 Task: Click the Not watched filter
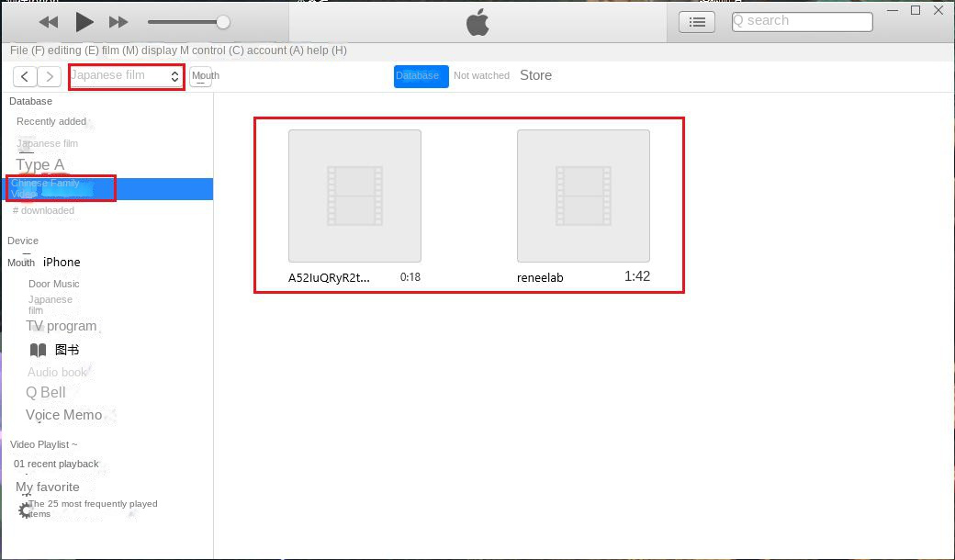(482, 76)
